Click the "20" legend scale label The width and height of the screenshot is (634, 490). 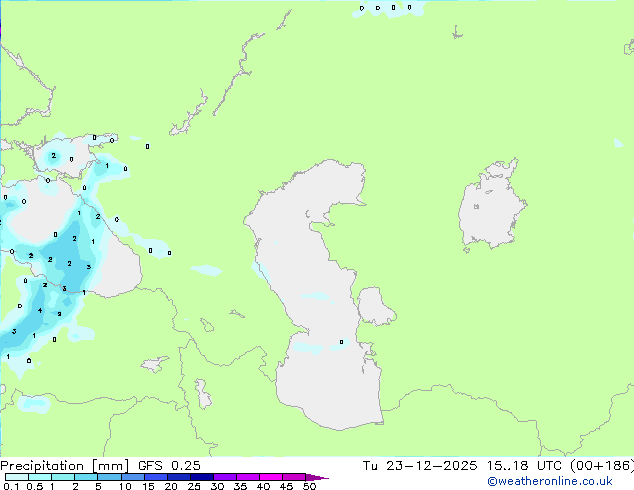click(171, 486)
